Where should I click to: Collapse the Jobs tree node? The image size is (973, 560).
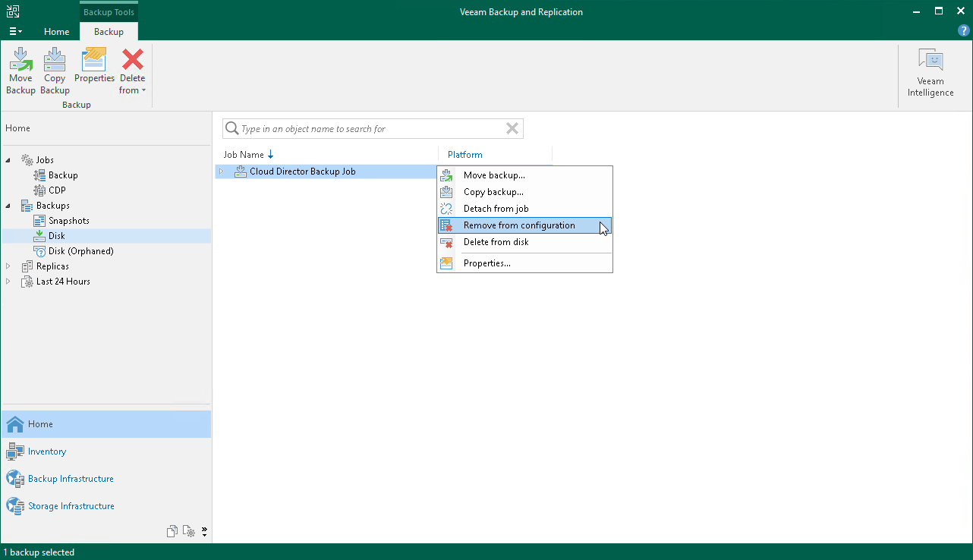[7, 159]
